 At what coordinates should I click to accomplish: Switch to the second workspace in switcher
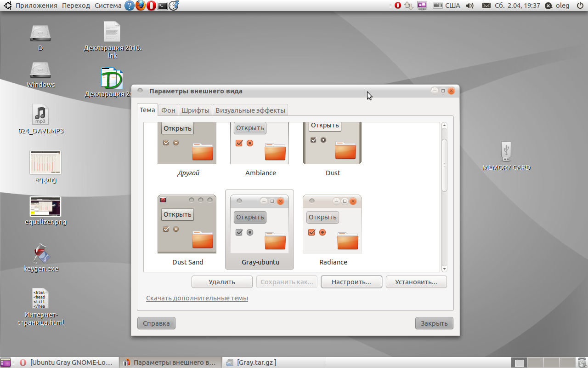point(535,362)
